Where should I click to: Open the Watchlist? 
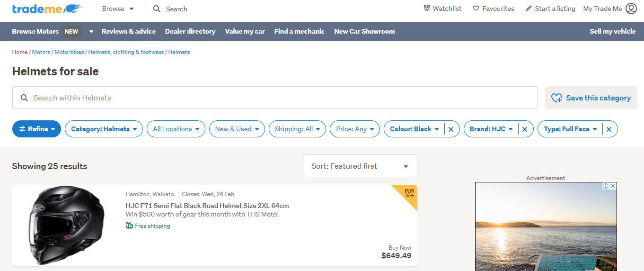(442, 9)
